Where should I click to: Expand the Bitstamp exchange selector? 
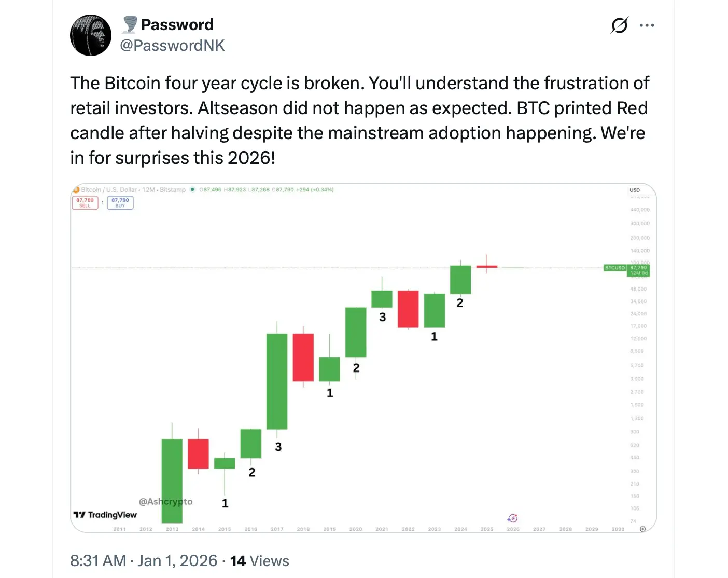point(172,190)
